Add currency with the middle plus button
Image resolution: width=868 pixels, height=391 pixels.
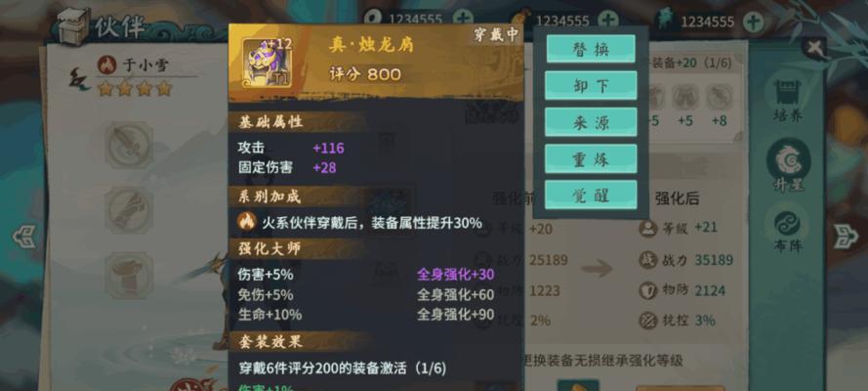point(608,21)
